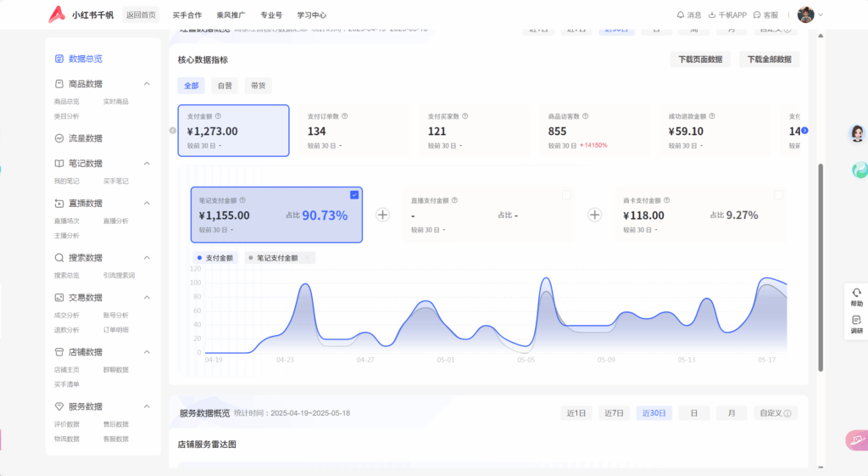Viewport: 868px width, 476px height.
Task: Open the 消息 bell notifications
Action: coord(688,15)
